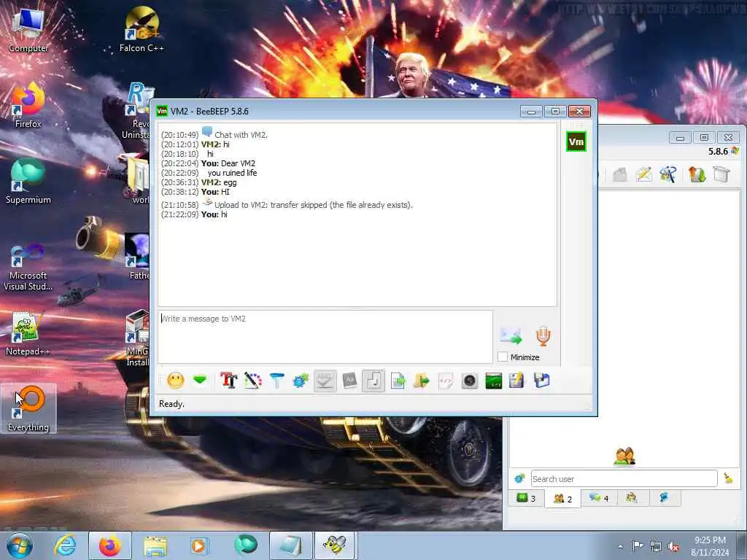The height and width of the screenshot is (560, 747).
Task: Open the Computer desktop icon
Action: click(28, 29)
